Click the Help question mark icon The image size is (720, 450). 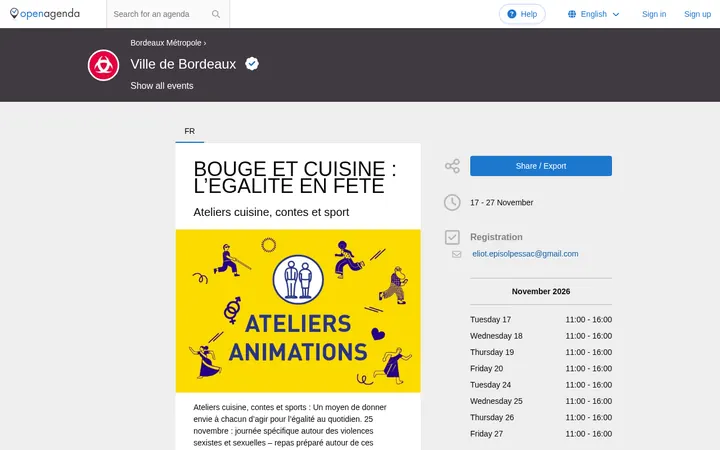click(512, 14)
